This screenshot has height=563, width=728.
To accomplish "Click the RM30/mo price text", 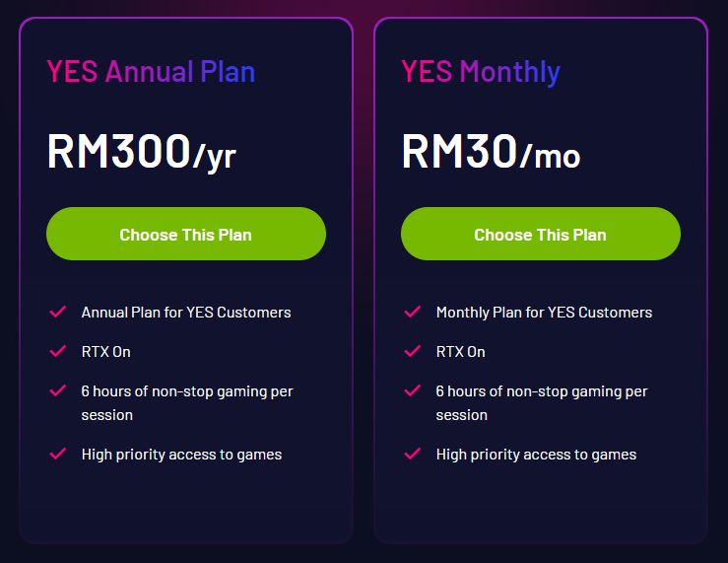I will click(x=491, y=151).
